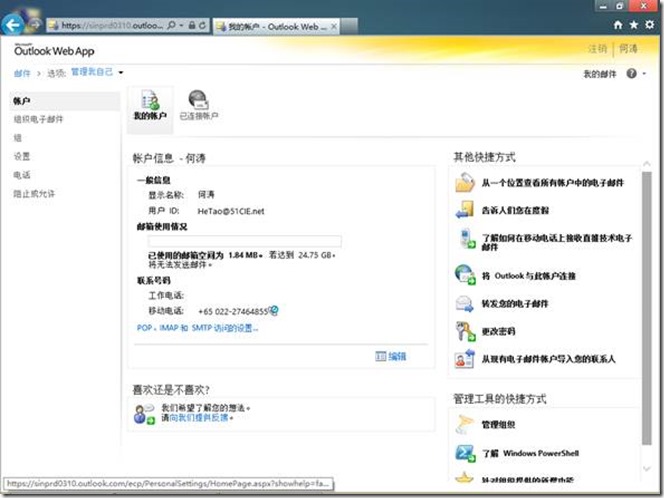This screenshot has width=664, height=498.
Task: Select 帐户 in the left navigation
Action: (64, 101)
